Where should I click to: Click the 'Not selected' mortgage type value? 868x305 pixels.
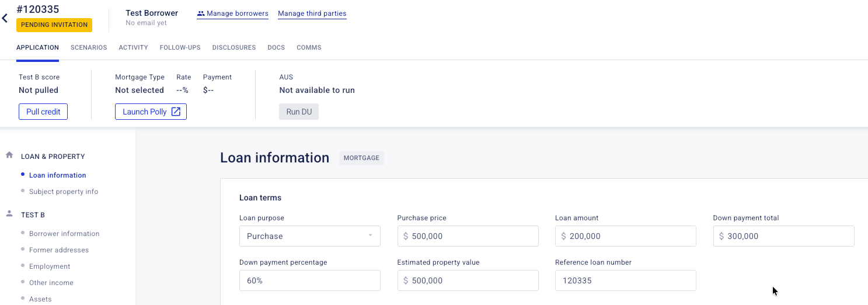140,90
